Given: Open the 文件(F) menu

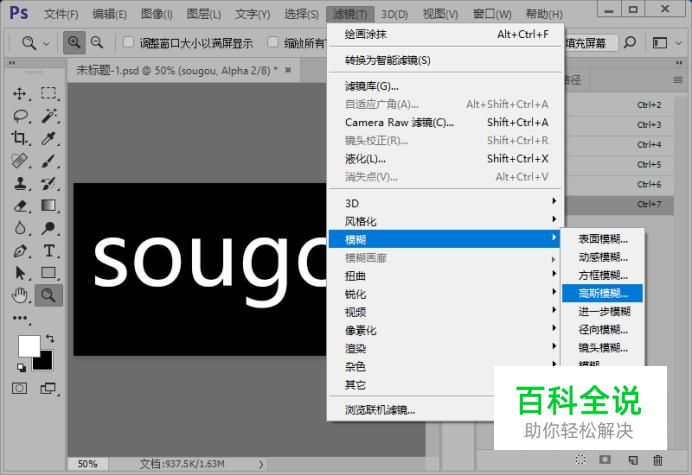Looking at the screenshot, I should point(61,14).
